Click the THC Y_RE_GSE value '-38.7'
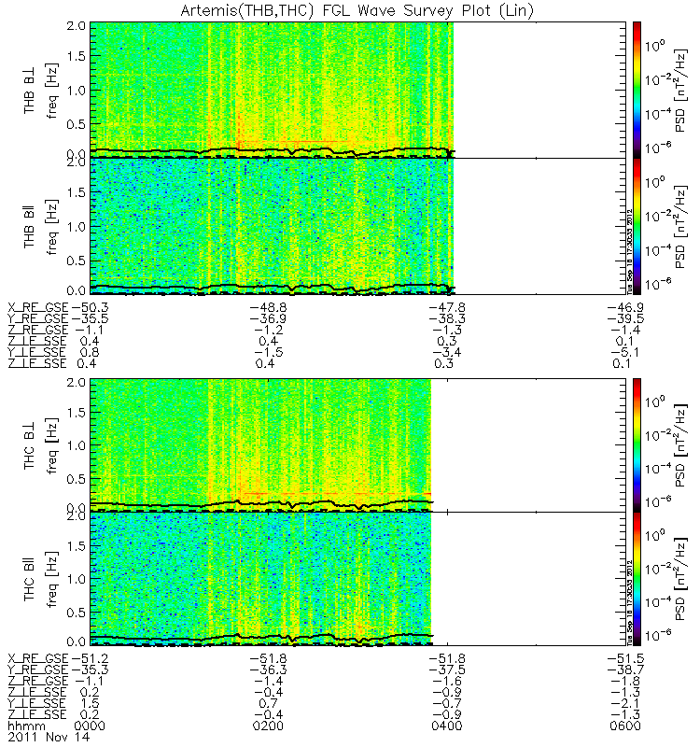 tap(625, 669)
